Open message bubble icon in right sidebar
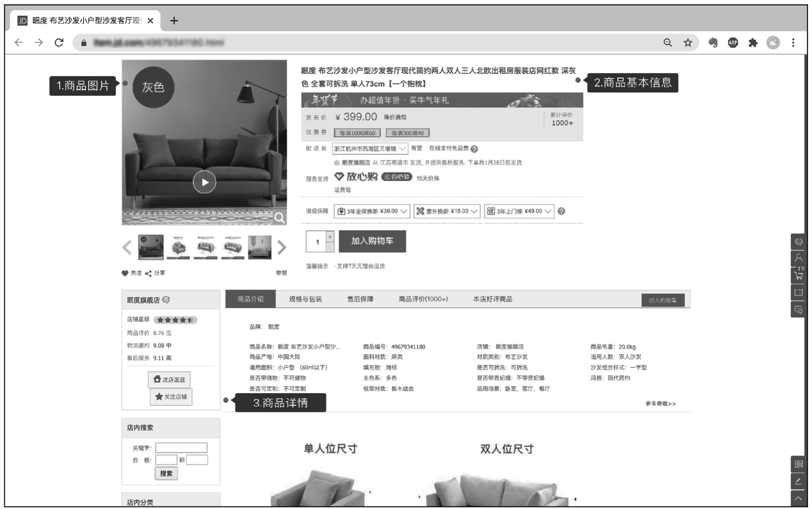Image resolution: width=812 pixels, height=509 pixels. (799, 310)
